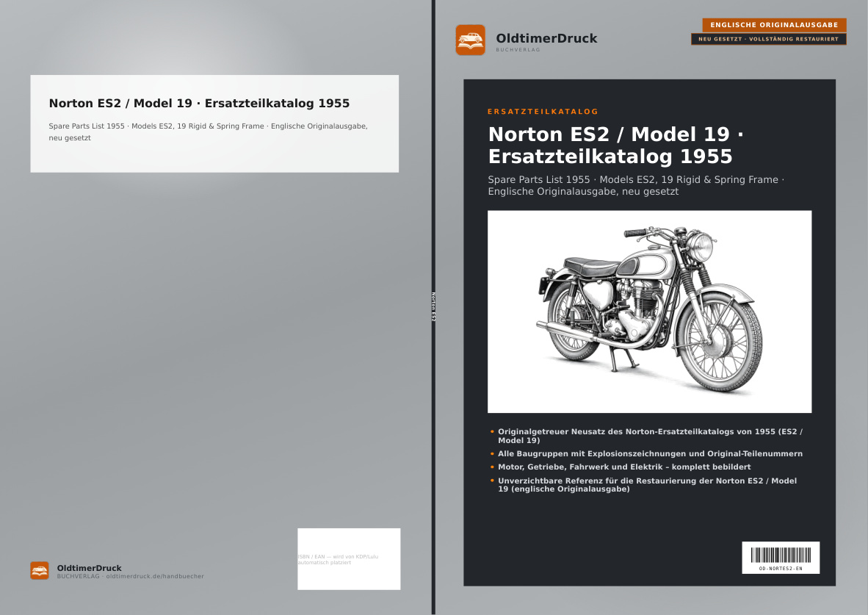The height and width of the screenshot is (615, 868).
Task: Click the barcode OD-NORTES2-EN on front cover
Action: [x=781, y=558]
